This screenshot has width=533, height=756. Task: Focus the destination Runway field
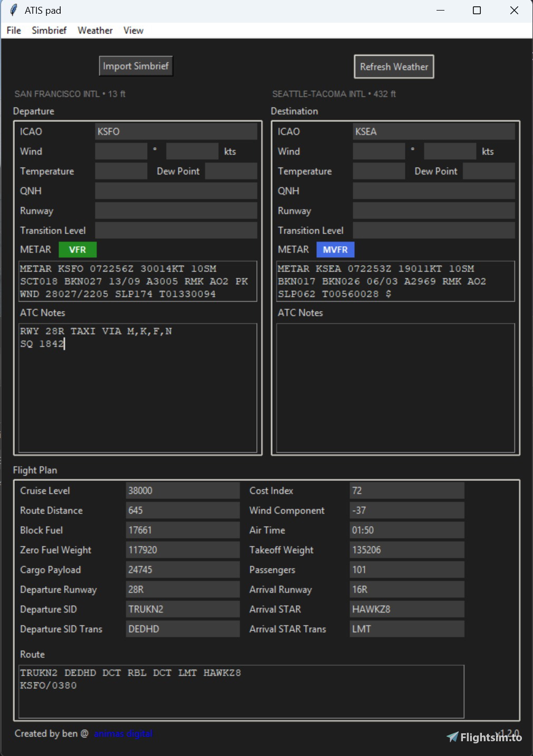[434, 210]
